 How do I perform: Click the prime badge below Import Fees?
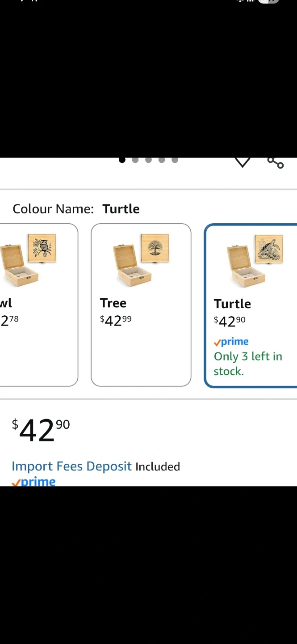(x=34, y=482)
